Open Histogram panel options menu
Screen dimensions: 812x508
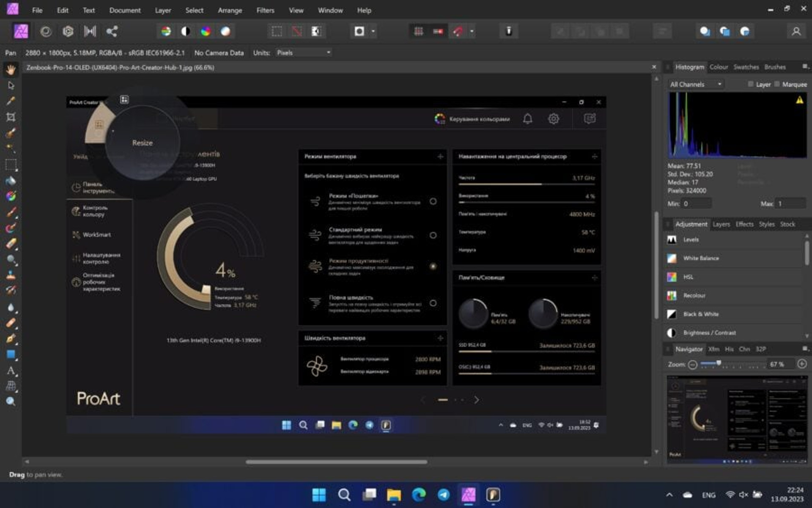(805, 67)
